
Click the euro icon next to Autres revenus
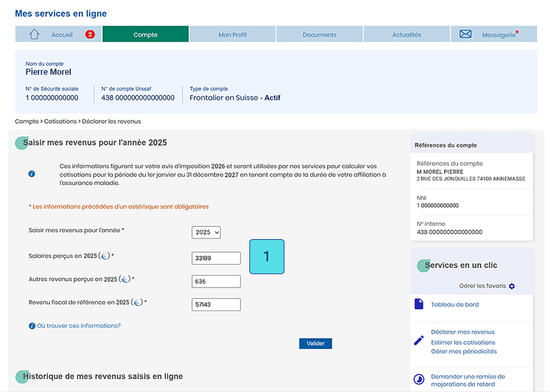[125, 279]
